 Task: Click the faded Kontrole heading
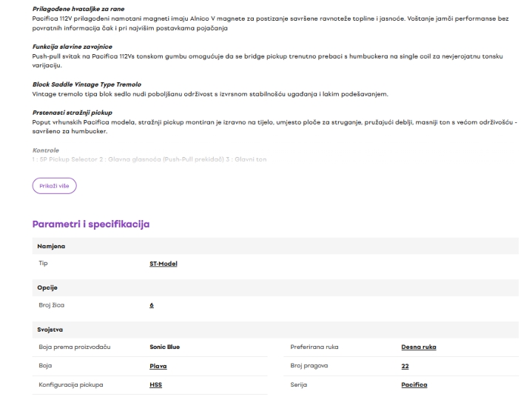click(x=46, y=150)
